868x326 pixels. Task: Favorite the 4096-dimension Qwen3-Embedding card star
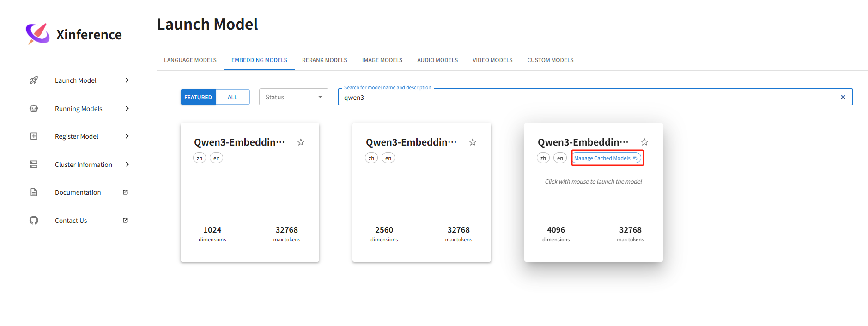644,142
